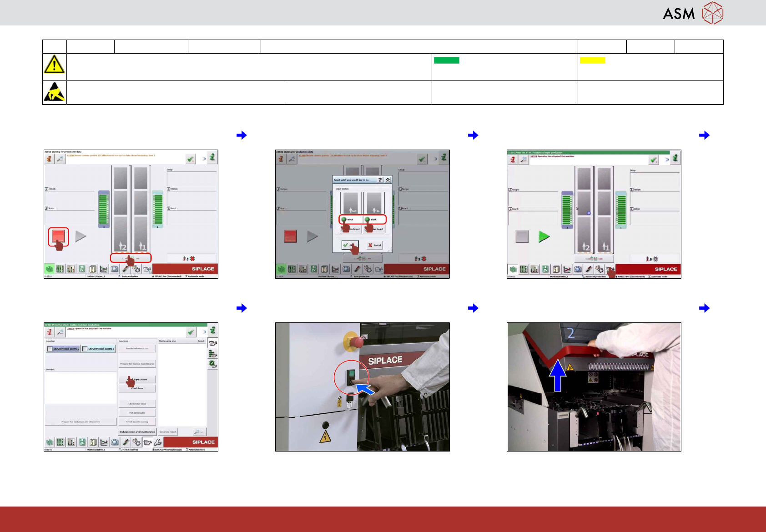Click the acknowledge checkmark in stopped-machine screenshot
The image size is (766, 532).
(x=654, y=160)
